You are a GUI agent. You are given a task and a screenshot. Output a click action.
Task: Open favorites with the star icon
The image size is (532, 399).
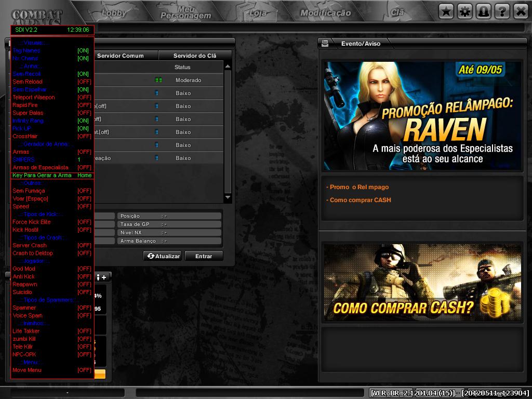(x=446, y=12)
